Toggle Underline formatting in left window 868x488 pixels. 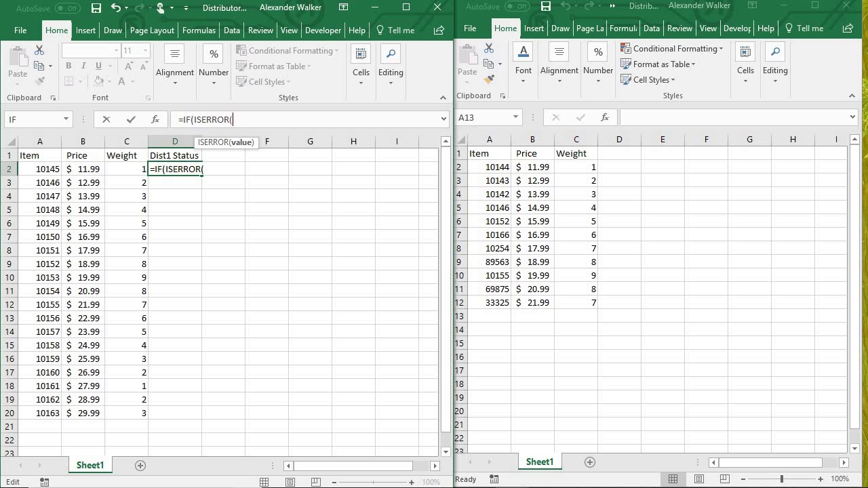point(99,66)
